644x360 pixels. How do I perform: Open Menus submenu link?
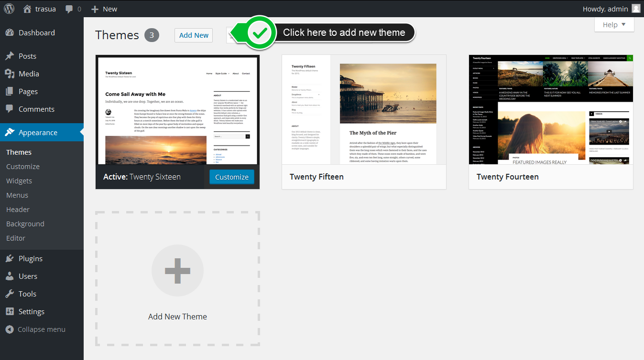[17, 195]
